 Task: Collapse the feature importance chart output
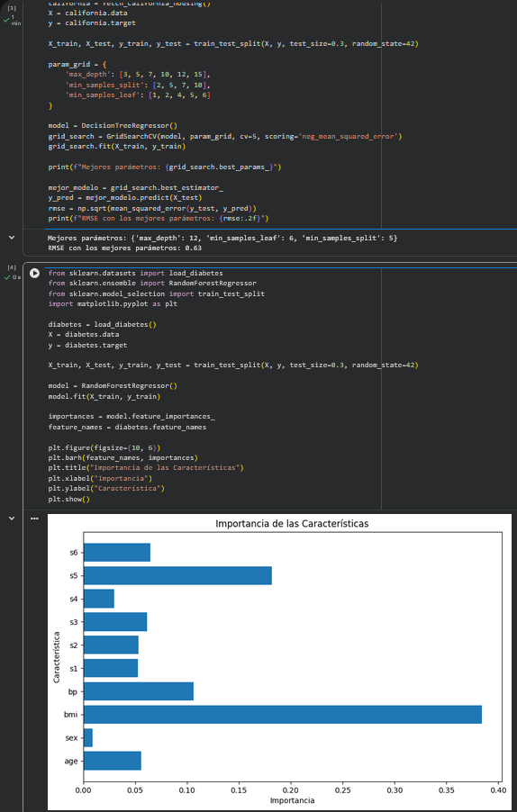tap(12, 519)
